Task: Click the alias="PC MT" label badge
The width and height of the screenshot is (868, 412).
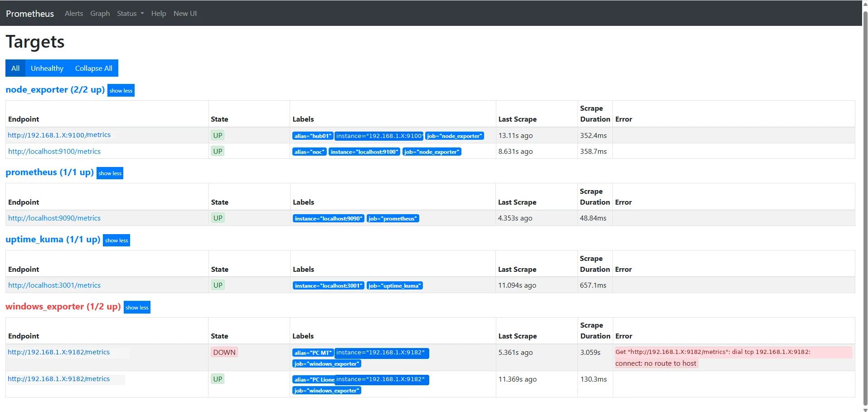Action: pyautogui.click(x=313, y=353)
